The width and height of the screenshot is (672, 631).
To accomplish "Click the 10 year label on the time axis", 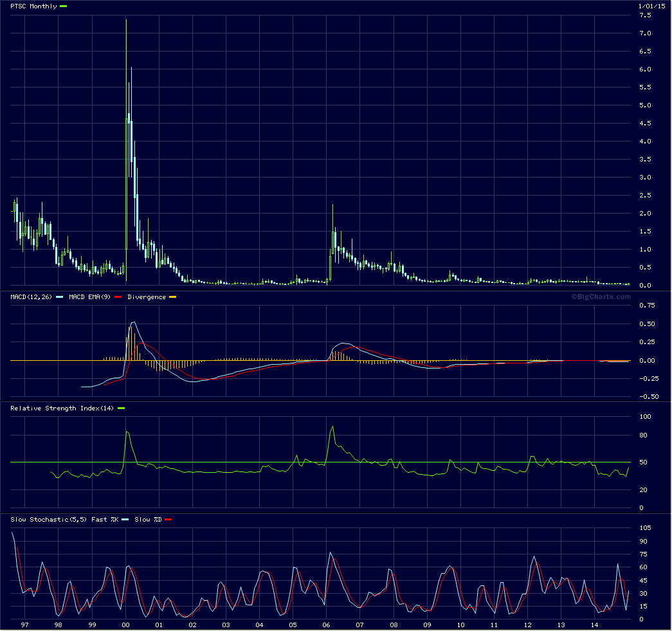I will (460, 625).
